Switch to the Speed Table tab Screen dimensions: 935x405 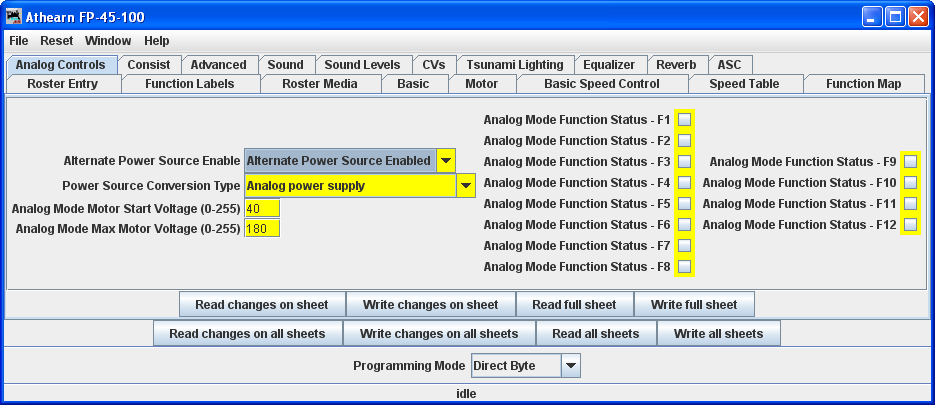pos(743,84)
